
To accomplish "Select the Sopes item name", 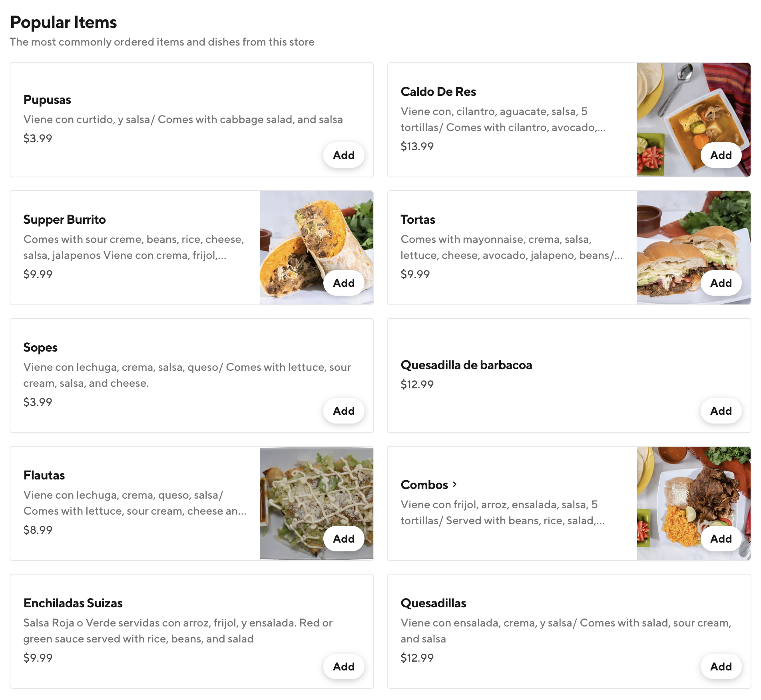I will tap(40, 348).
